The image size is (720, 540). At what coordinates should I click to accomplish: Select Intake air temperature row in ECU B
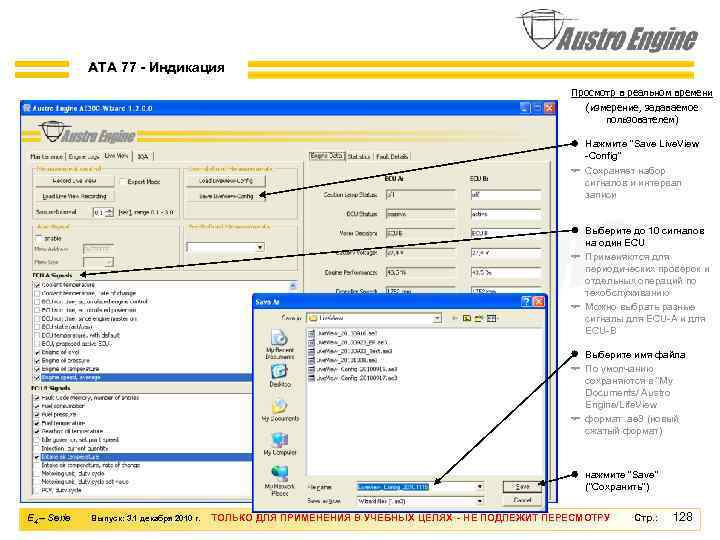[145, 457]
